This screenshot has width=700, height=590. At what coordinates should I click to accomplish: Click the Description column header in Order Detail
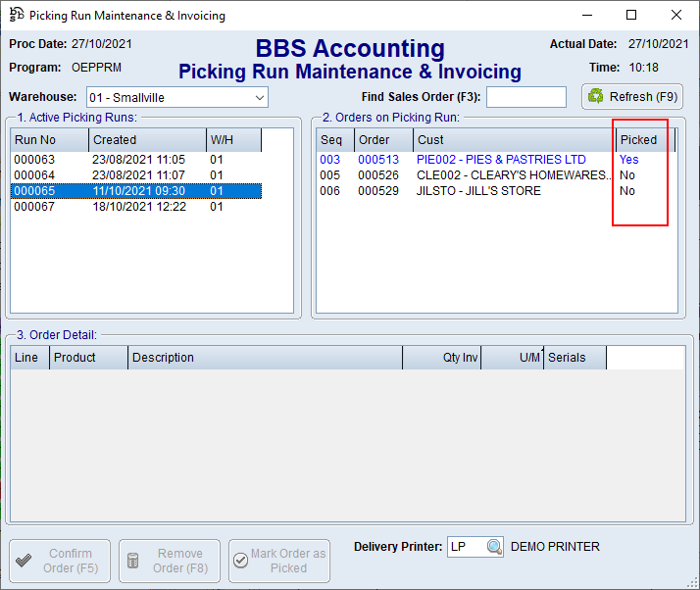point(265,358)
